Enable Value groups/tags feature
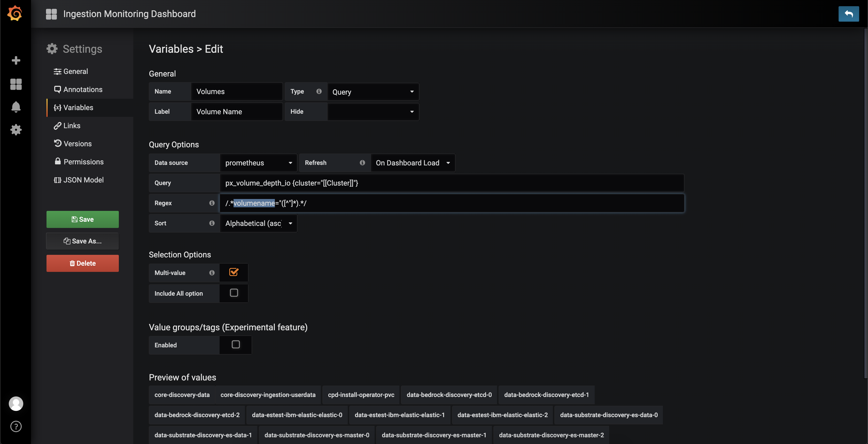868x444 pixels. [x=236, y=345]
